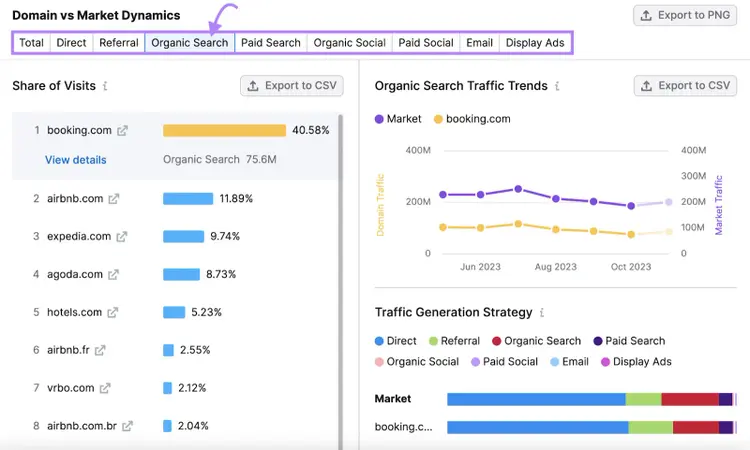This screenshot has height=450, width=750.
Task: Click Oct 2023 booking.com data point
Action: 631,234
